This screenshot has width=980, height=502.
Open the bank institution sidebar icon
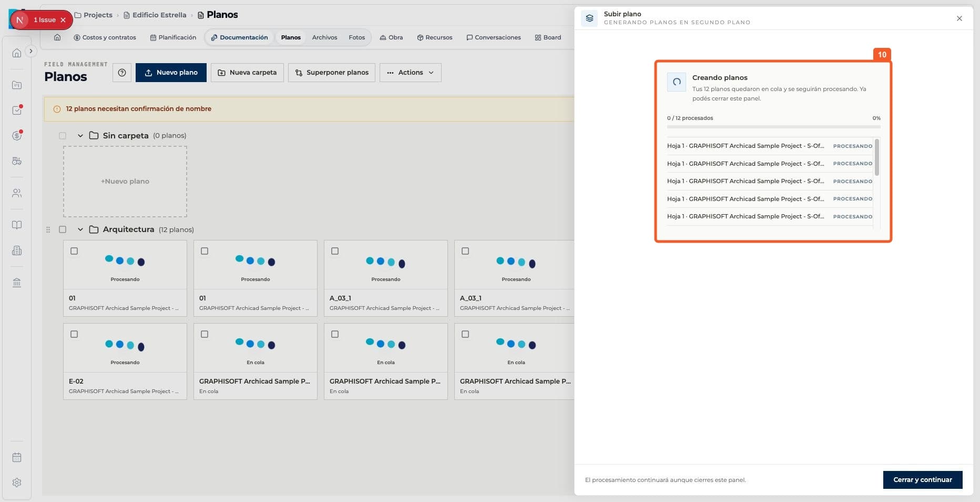[17, 283]
